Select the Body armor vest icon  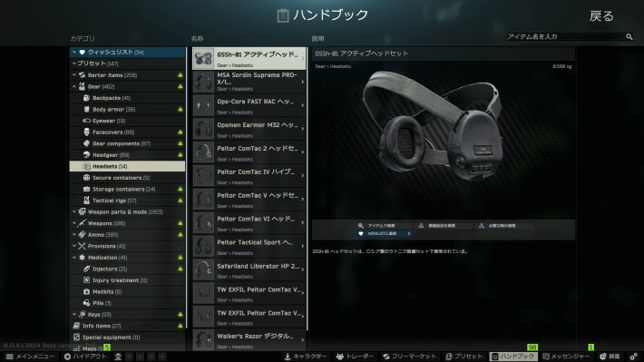point(86,109)
